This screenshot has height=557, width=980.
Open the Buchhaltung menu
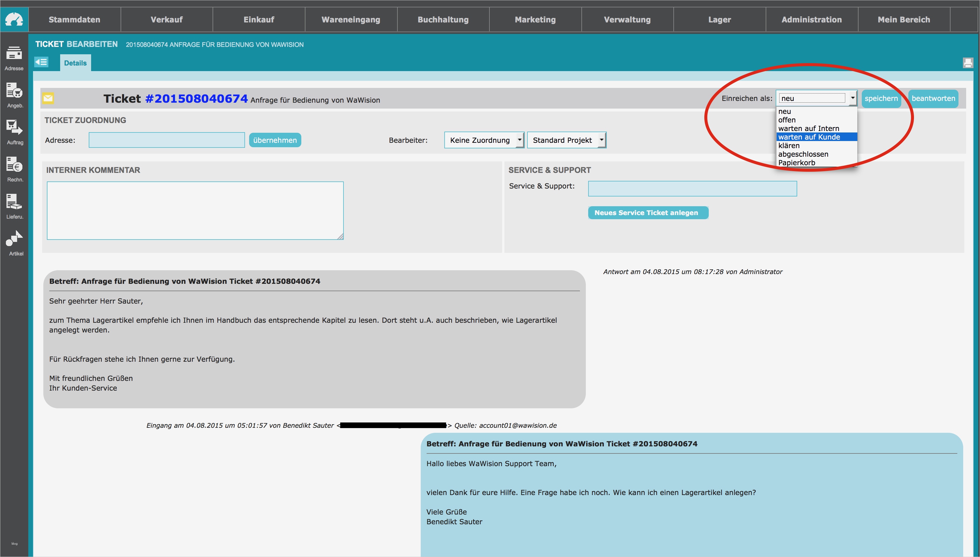(x=443, y=19)
